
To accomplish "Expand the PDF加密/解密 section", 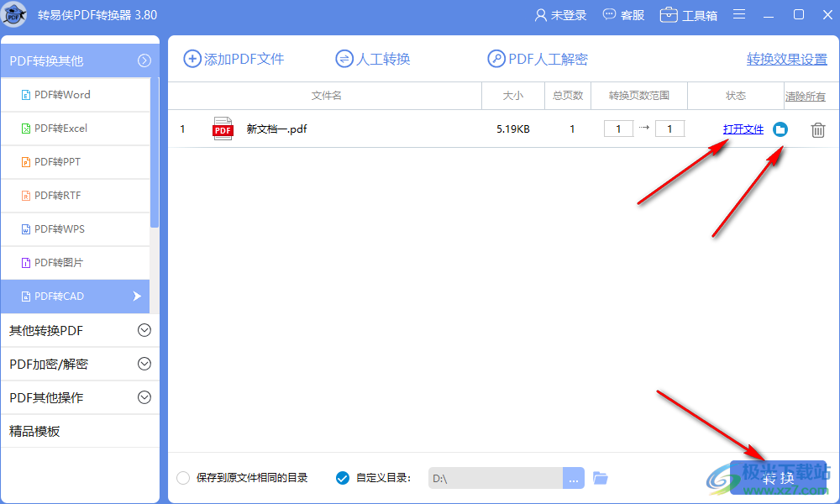I will click(144, 365).
